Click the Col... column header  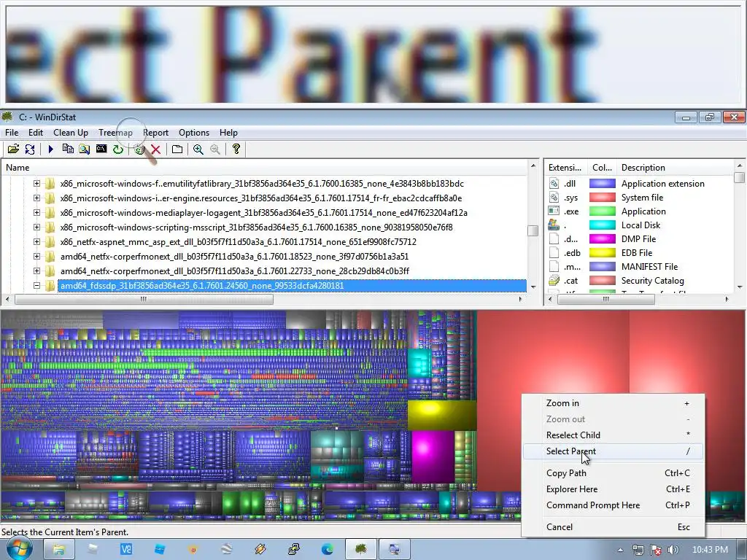point(602,168)
